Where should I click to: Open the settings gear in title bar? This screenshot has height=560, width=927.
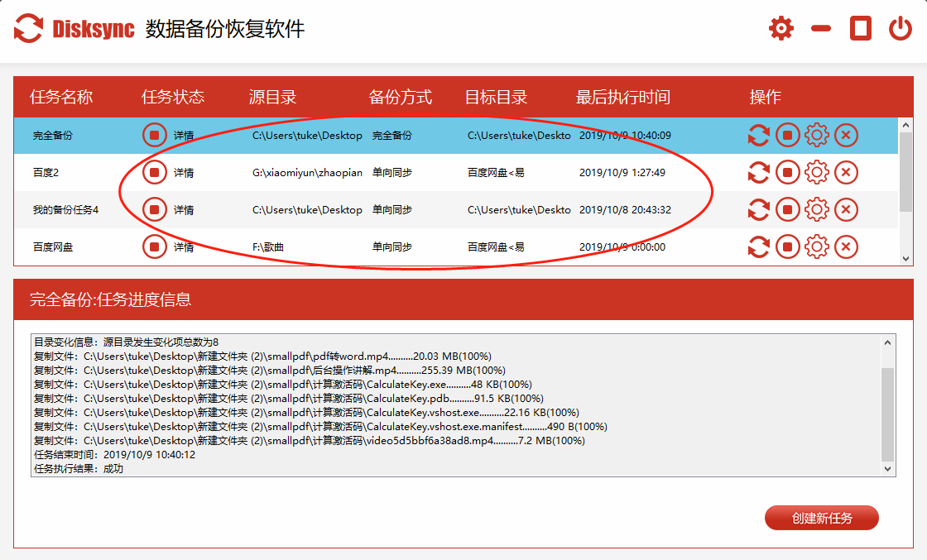point(781,28)
